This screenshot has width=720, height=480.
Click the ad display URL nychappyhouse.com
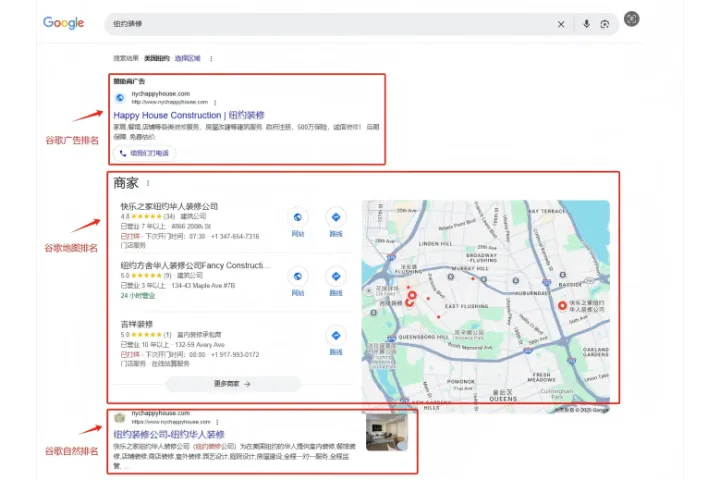click(160, 94)
